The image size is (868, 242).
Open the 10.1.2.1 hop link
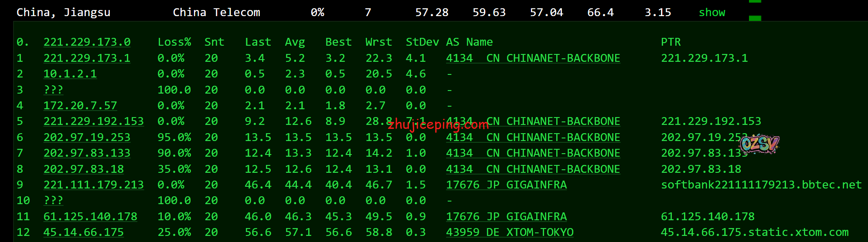[x=70, y=74]
